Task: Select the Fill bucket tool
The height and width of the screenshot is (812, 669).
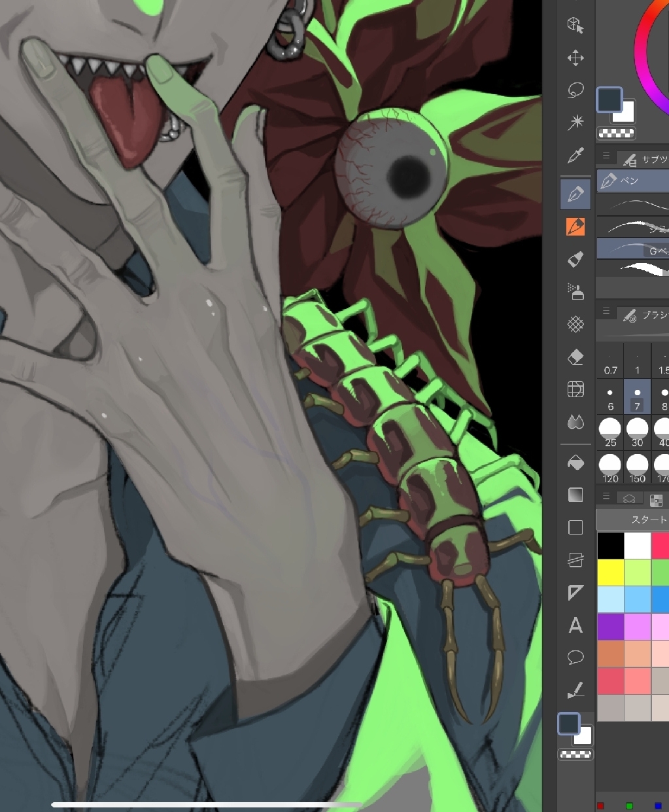Action: pyautogui.click(x=575, y=463)
